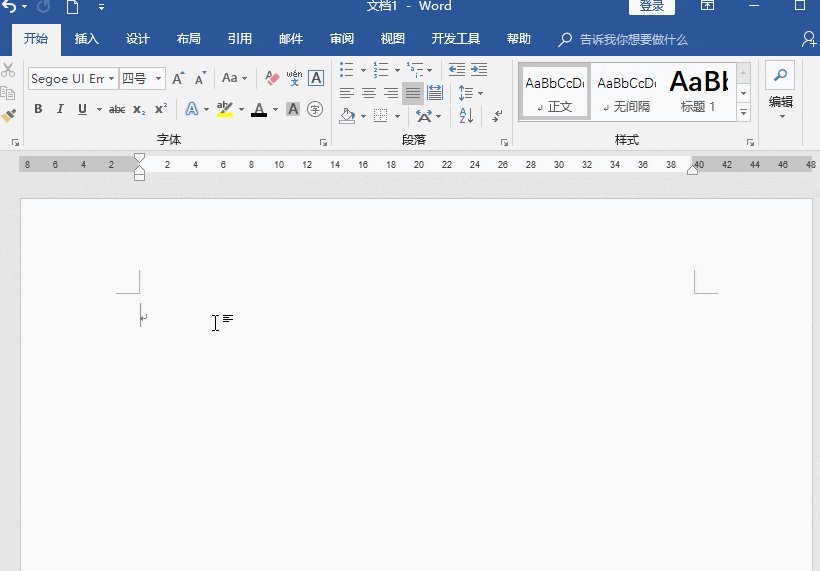Click the 告诉我你想要做什么 search box
This screenshot has width=820, height=571.
point(623,40)
